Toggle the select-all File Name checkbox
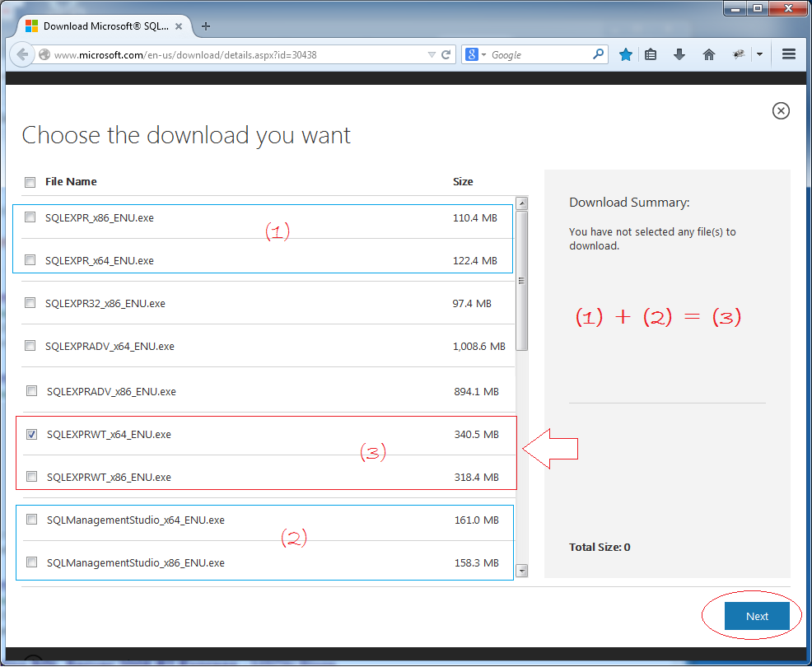Viewport: 812px width, 667px height. tap(30, 182)
